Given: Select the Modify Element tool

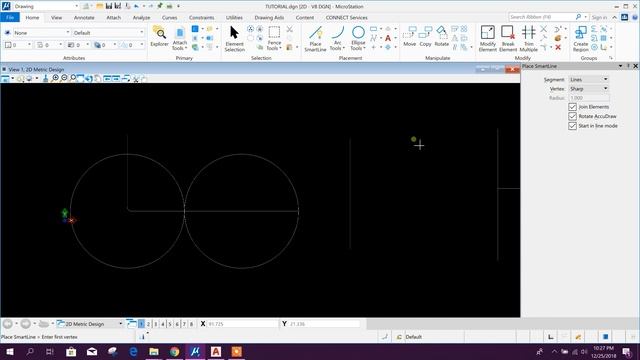Looking at the screenshot, I should [x=487, y=39].
